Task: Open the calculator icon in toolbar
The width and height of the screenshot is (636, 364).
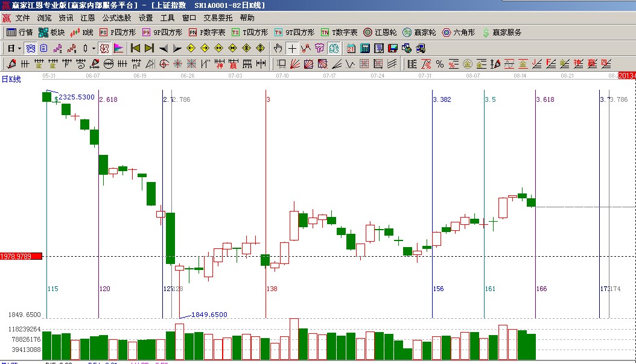Action: click(366, 48)
